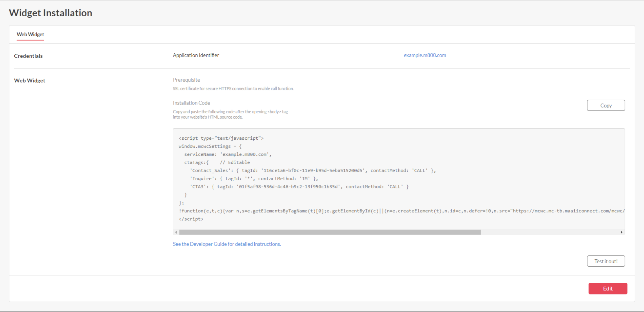
Task: Click the !function(e,t,c) loader line
Action: point(402,211)
